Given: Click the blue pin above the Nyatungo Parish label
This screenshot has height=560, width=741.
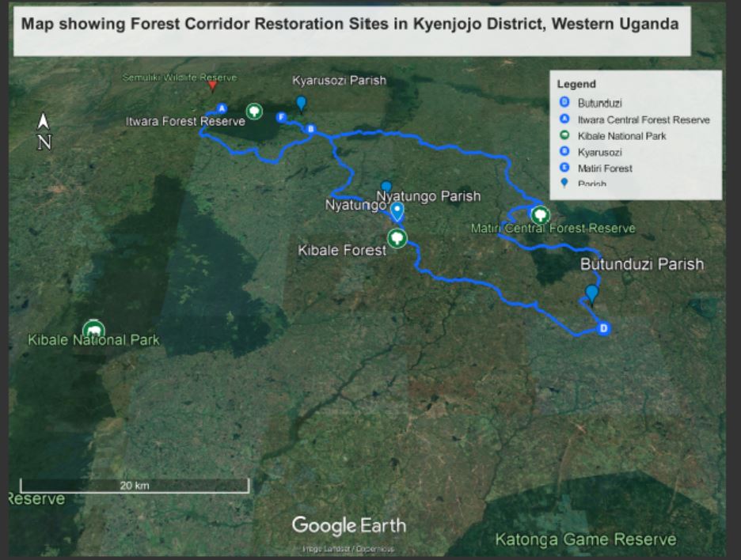Looking at the screenshot, I should click(386, 187).
